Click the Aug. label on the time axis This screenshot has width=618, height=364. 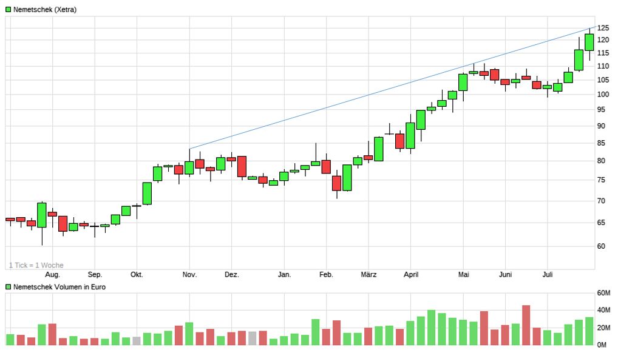(x=53, y=275)
